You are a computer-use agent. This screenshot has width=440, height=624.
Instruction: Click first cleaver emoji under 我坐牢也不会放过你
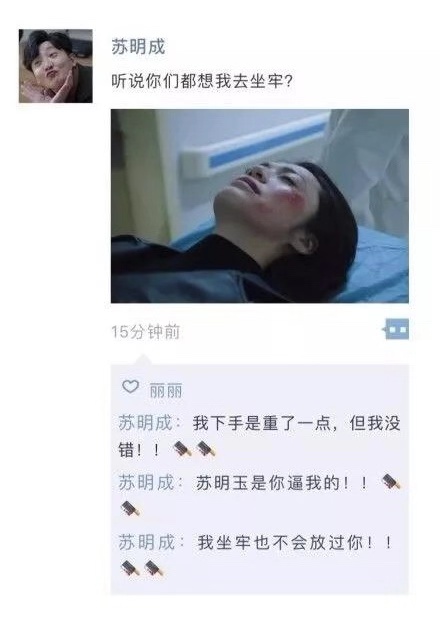point(130,568)
